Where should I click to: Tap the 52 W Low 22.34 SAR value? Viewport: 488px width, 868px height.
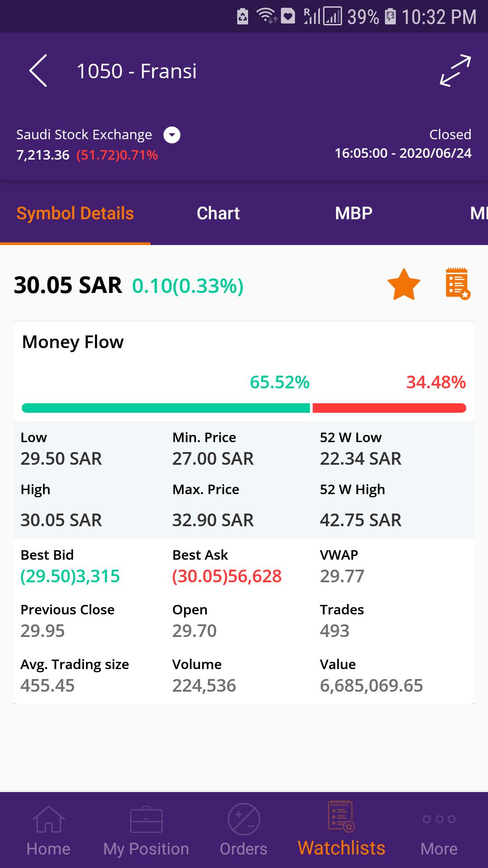coord(361,458)
